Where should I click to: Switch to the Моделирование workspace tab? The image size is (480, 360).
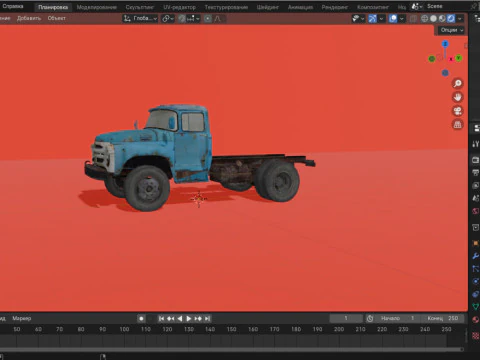click(97, 7)
